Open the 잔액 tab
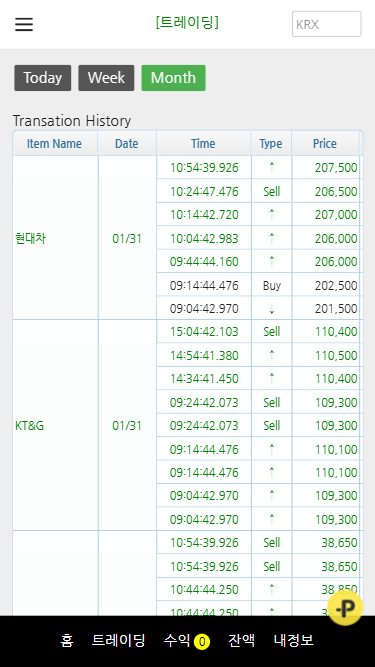Image resolution: width=375 pixels, height=667 pixels. pos(241,641)
